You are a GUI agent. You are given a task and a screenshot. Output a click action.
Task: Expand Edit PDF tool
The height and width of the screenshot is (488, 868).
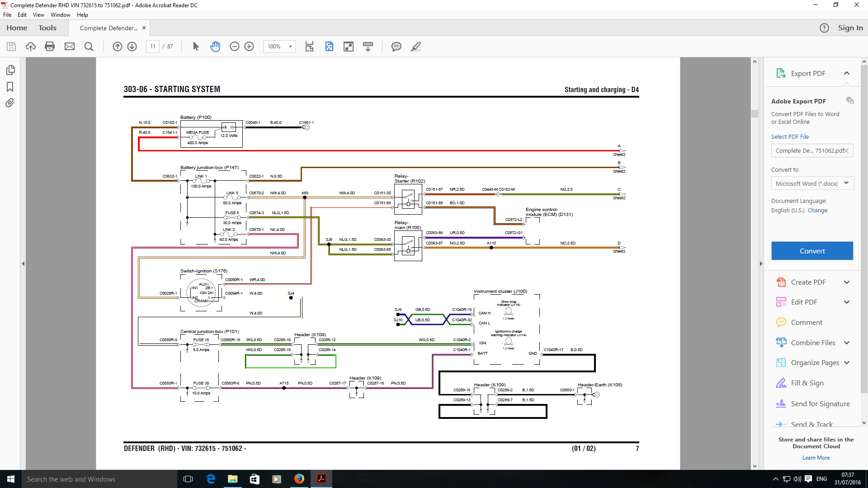tap(847, 302)
